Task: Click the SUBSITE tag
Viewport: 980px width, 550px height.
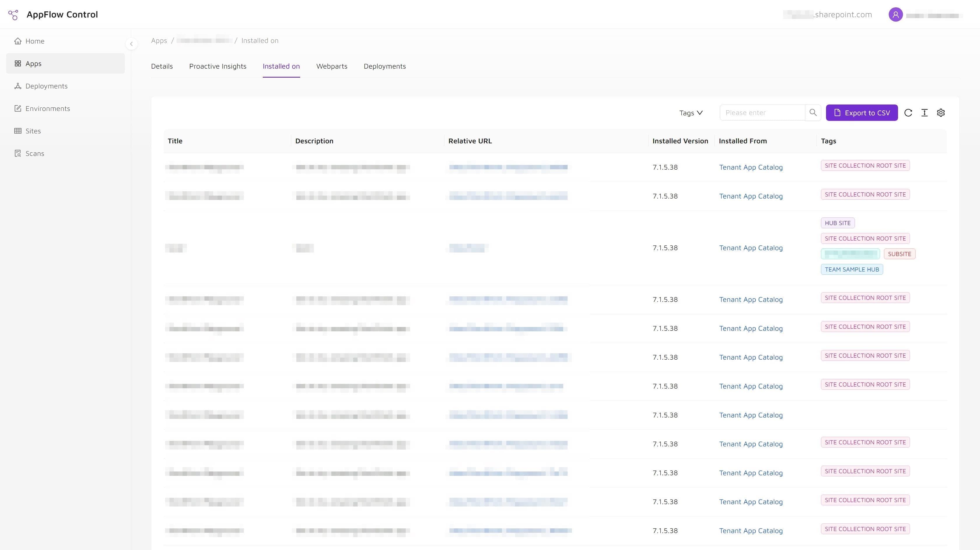Action: pos(899,254)
